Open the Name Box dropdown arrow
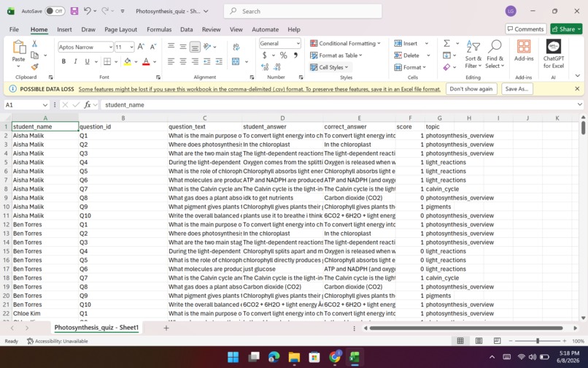Image resolution: width=588 pixels, height=368 pixels. [45, 104]
